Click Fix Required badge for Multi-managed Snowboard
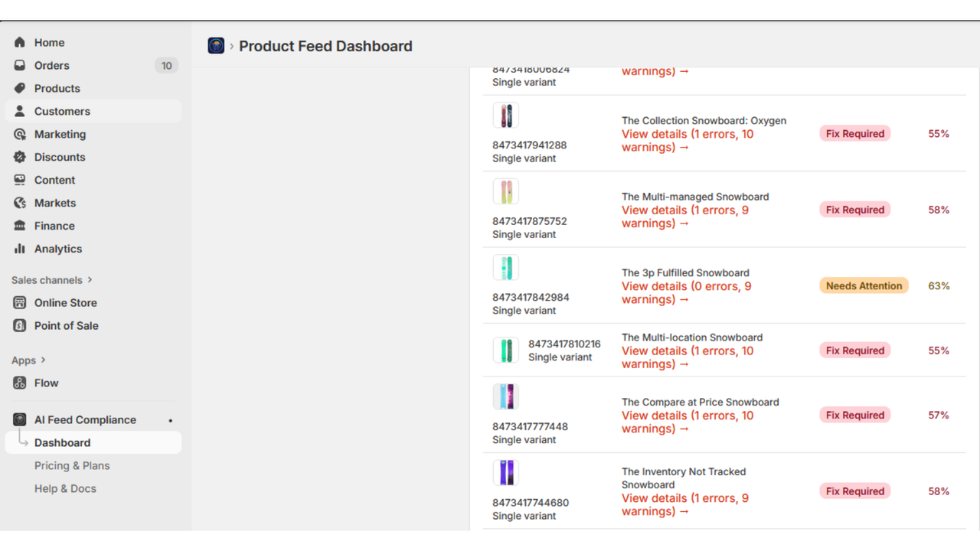The width and height of the screenshot is (980, 551). coord(855,210)
